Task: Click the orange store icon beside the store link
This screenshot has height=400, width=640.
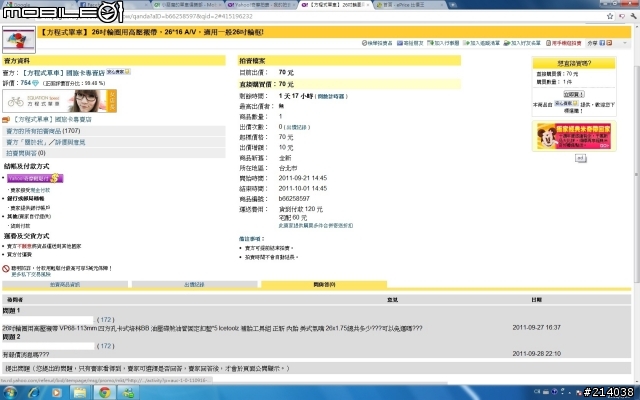Action: [x=6, y=120]
